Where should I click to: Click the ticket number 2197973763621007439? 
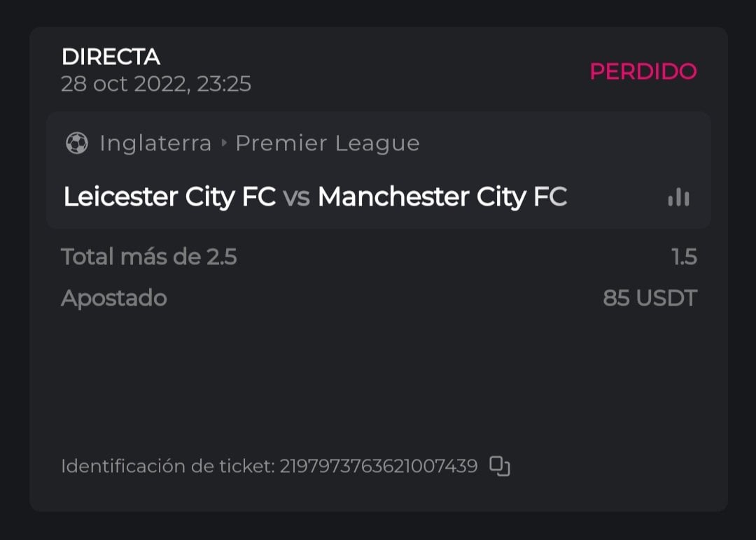coord(378,467)
